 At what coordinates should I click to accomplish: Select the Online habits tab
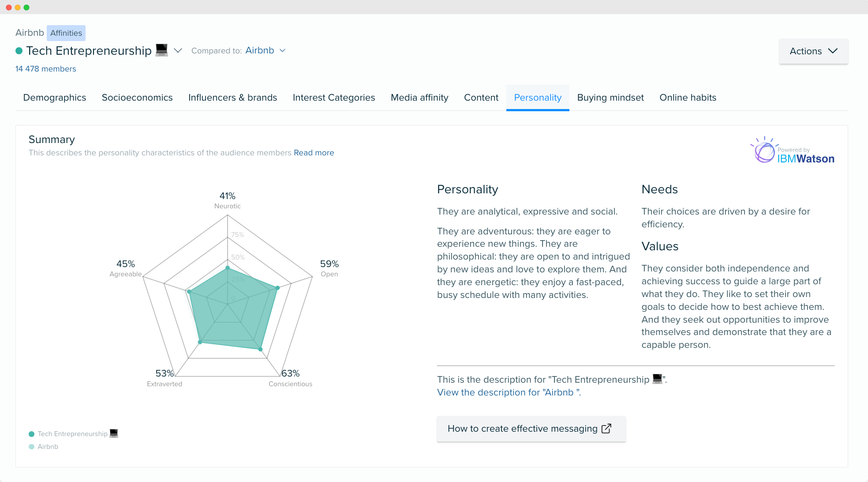pyautogui.click(x=687, y=98)
